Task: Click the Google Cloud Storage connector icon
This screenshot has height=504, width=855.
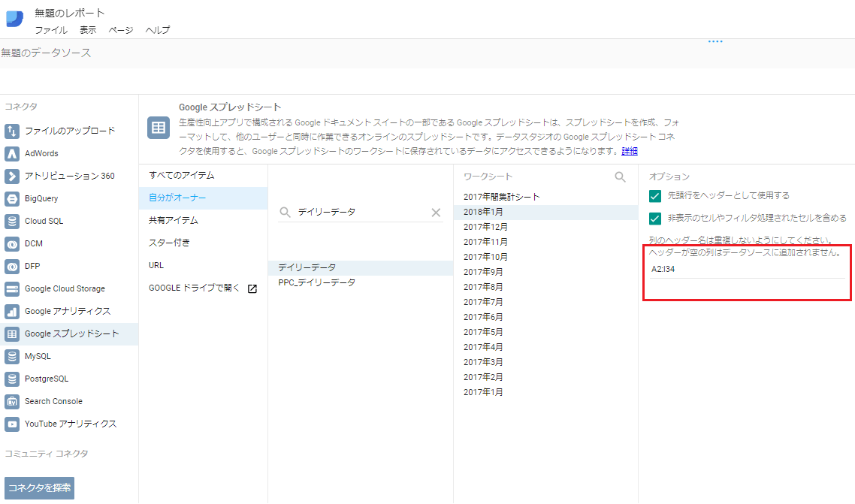Action: pyautogui.click(x=12, y=288)
